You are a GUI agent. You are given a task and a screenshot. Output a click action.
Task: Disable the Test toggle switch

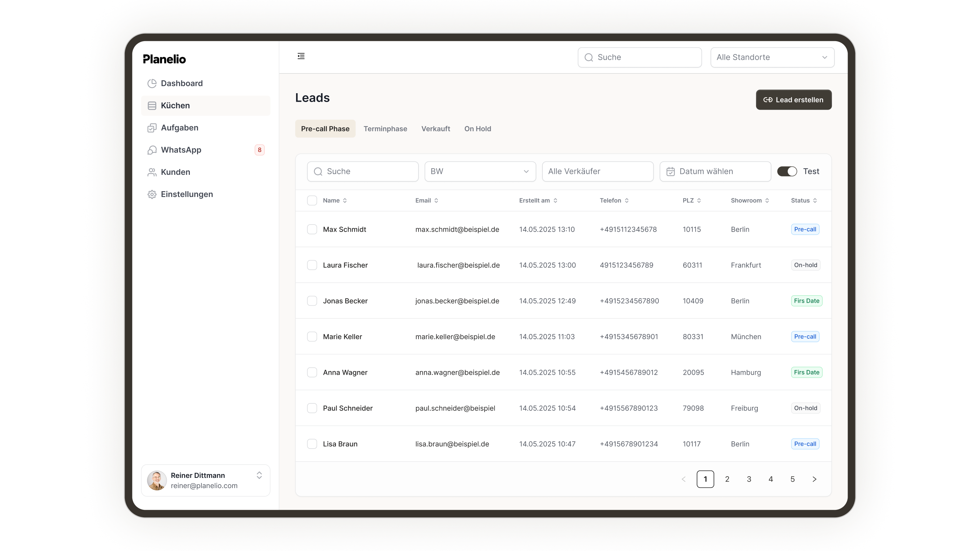coord(787,171)
